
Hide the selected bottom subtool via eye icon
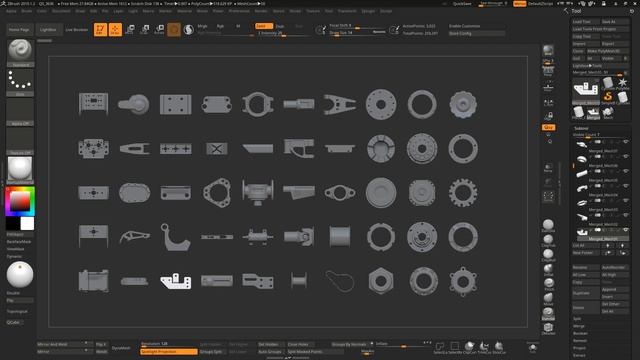(x=626, y=230)
